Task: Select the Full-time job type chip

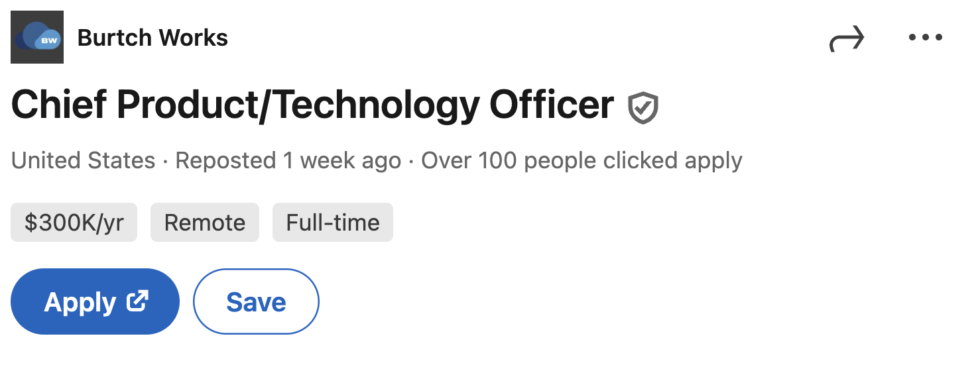Action: pos(333,223)
